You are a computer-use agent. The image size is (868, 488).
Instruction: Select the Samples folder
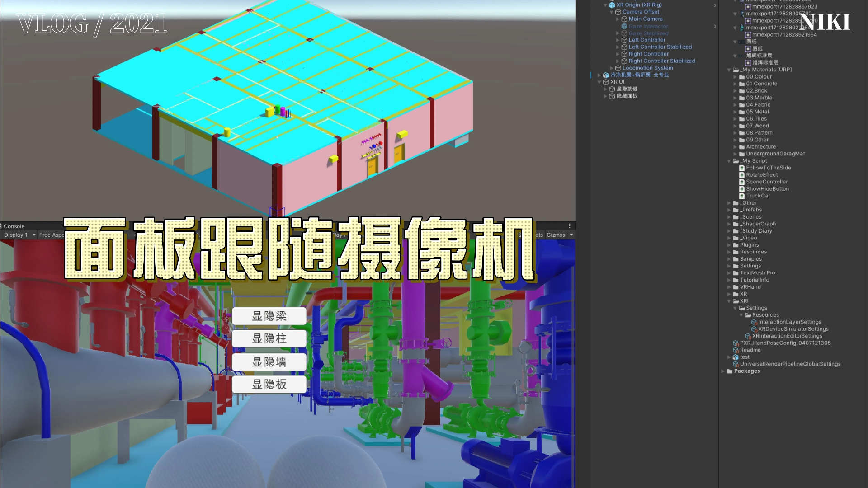click(750, 259)
